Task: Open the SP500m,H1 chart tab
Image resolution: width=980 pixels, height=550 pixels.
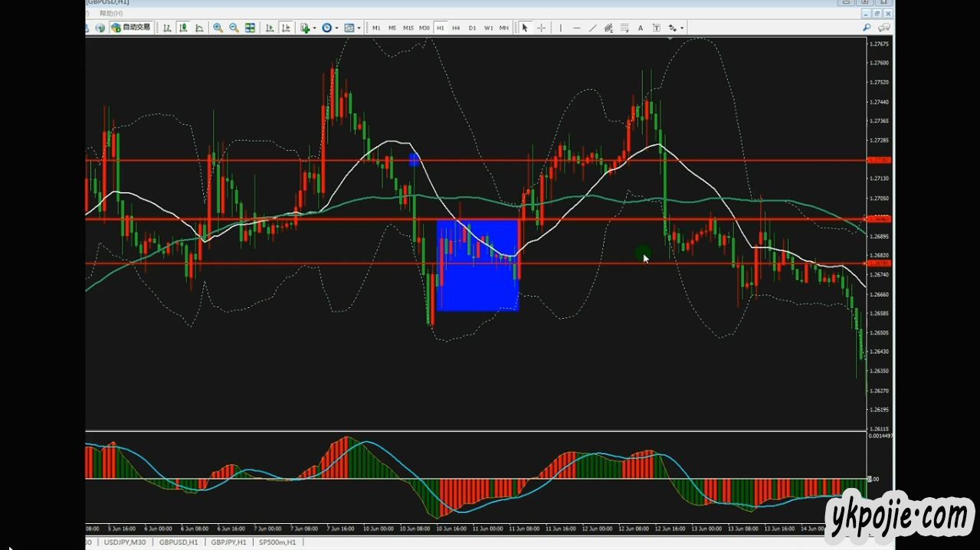Action: coord(277,542)
